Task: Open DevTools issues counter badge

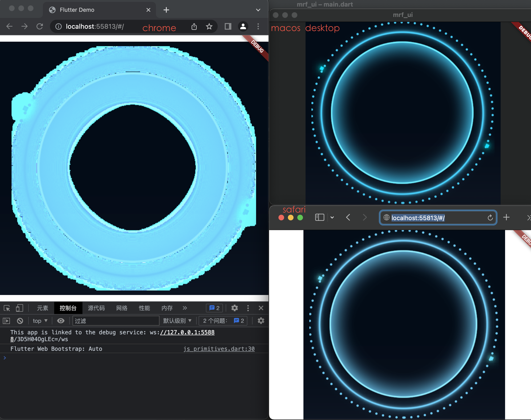Action: 214,308
